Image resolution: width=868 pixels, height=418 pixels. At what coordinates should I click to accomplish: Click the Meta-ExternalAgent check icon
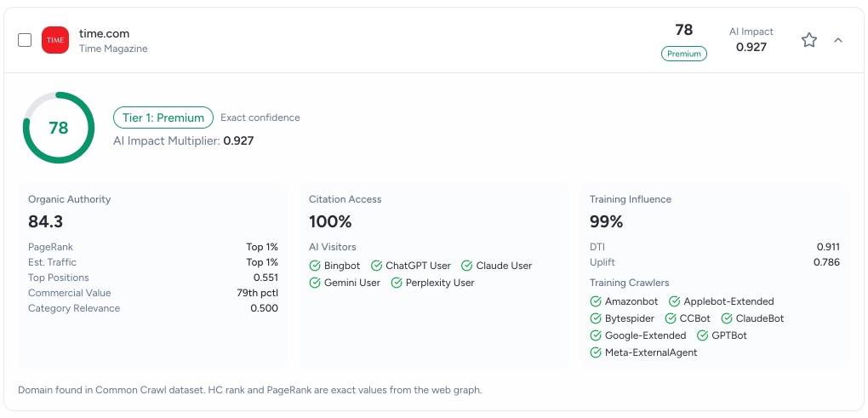click(x=596, y=352)
